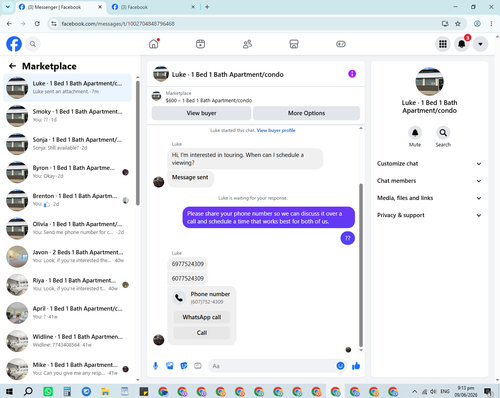
Task: Click the 6977524309 message bubble
Action: click(x=188, y=264)
